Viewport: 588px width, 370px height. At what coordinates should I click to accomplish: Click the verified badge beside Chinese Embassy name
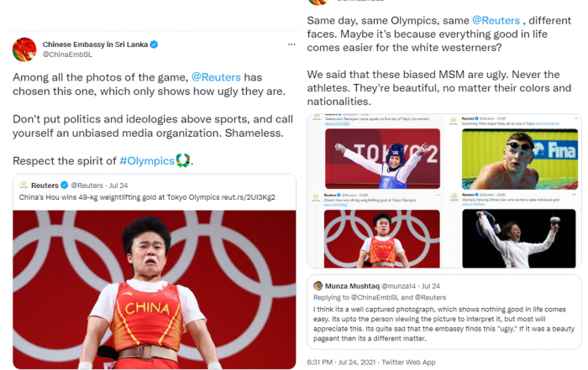[154, 44]
